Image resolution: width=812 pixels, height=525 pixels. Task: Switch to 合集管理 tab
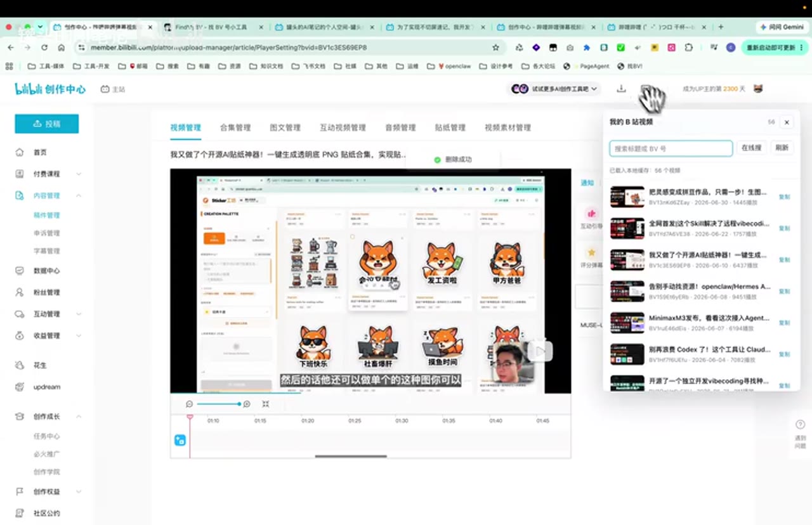point(235,127)
